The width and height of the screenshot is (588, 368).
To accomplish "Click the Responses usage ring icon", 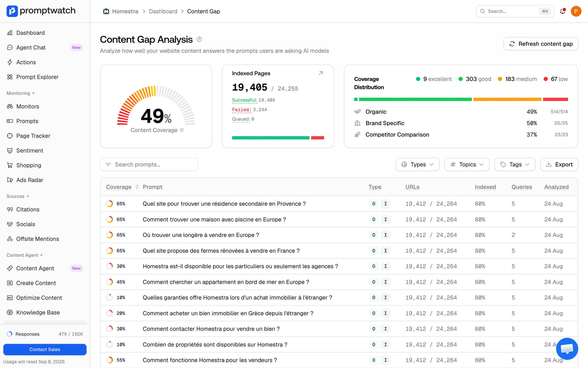I will coord(9,334).
